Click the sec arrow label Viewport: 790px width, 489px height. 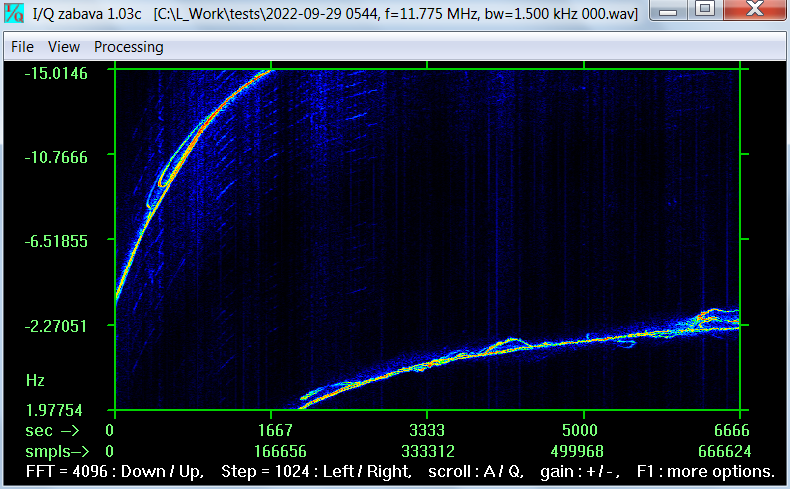[52, 431]
